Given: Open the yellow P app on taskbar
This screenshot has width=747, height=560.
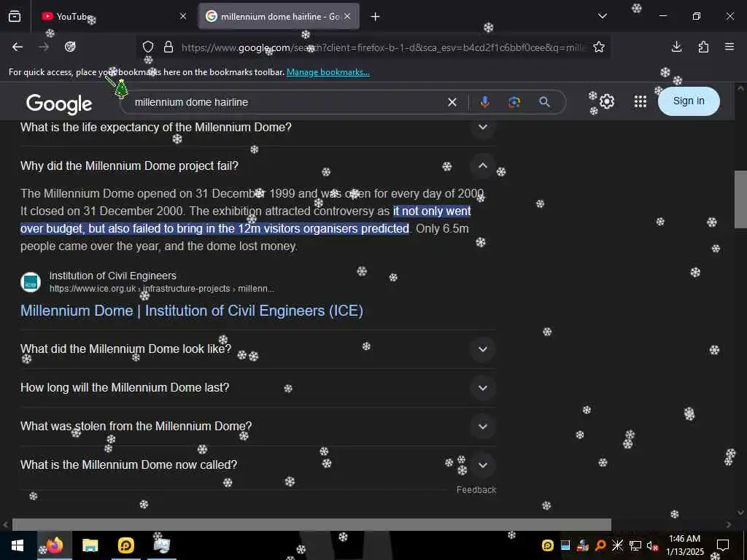Looking at the screenshot, I should pos(125,545).
